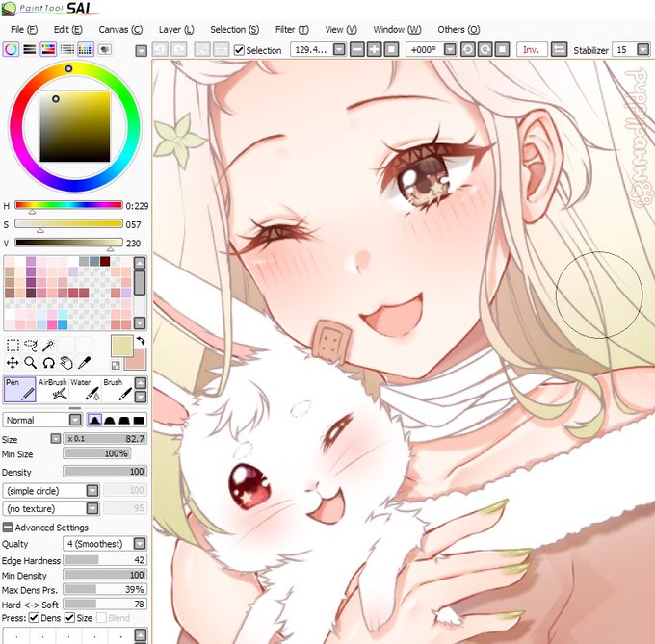655x644 pixels.
Task: Select the Water brush tool
Action: click(85, 390)
